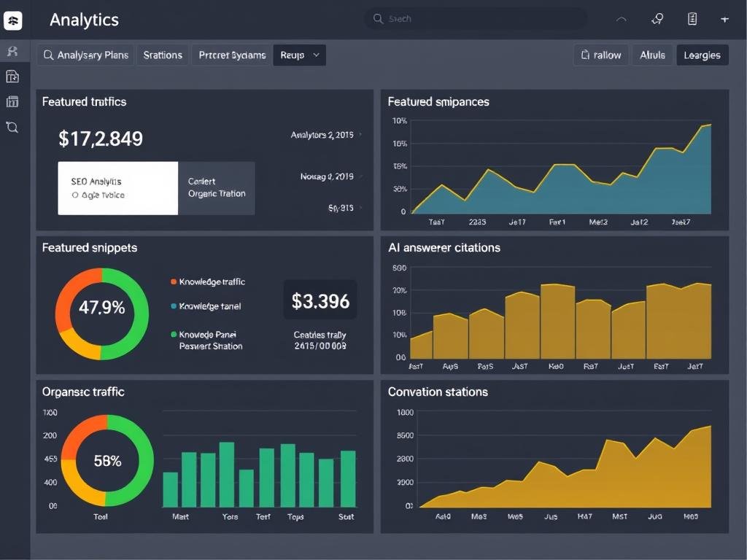Click the blue Knowledge panel legend swatch
The height and width of the screenshot is (560, 747).
click(174, 307)
